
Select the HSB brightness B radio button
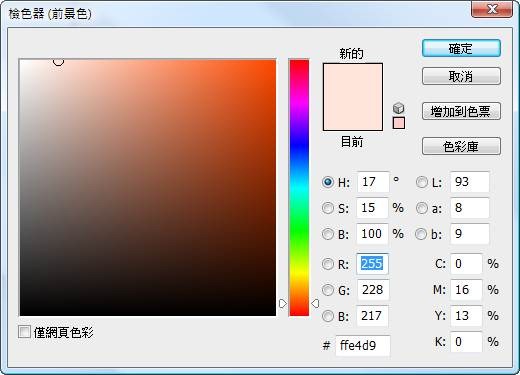(328, 234)
